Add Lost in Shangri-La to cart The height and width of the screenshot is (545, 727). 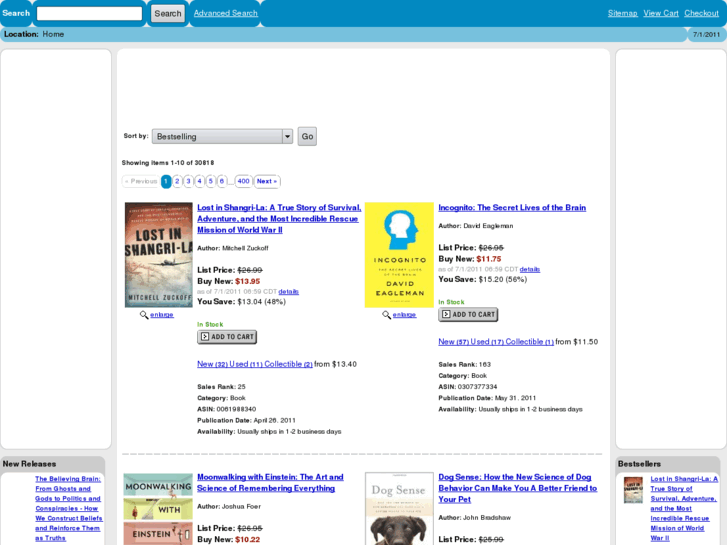pyautogui.click(x=227, y=337)
